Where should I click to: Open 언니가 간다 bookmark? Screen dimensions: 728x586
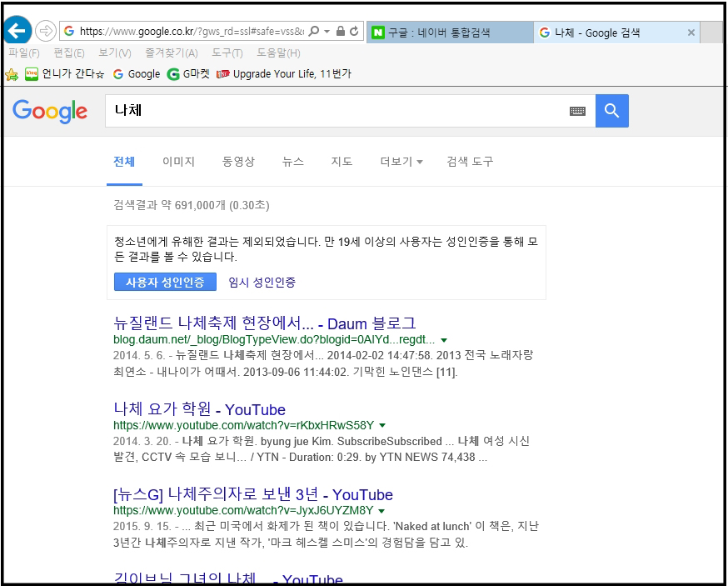[64, 74]
